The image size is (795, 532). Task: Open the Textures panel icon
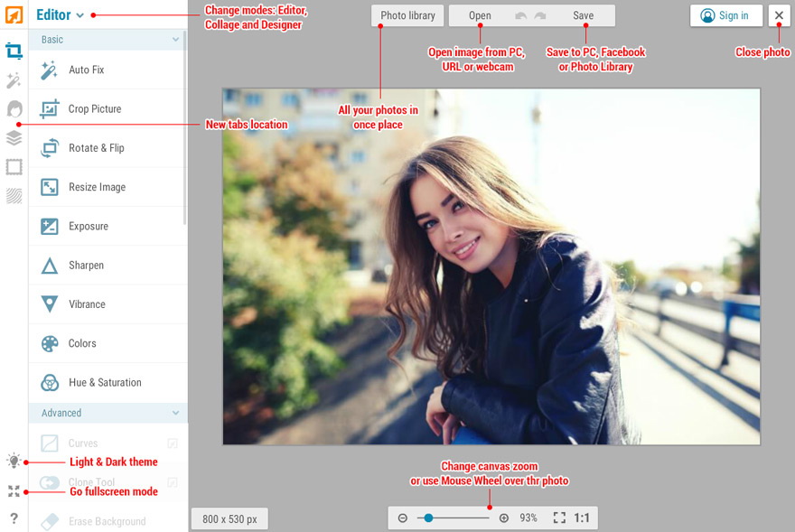coord(13,195)
